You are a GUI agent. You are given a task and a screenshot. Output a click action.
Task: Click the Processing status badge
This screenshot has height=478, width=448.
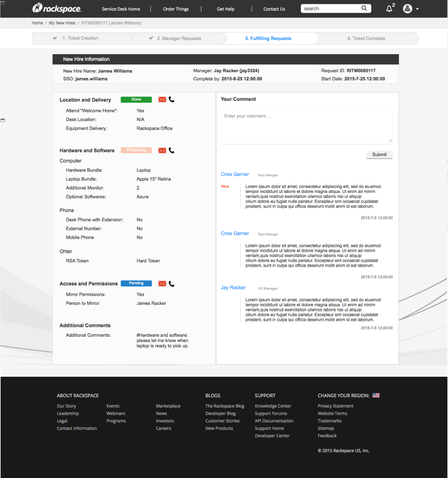[x=136, y=150]
